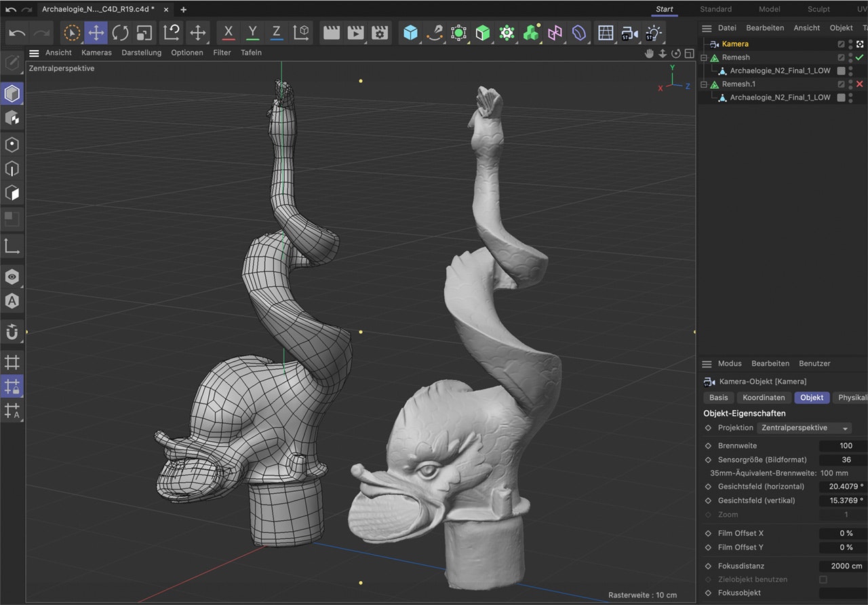Tick the Zielobjekt benutzen checkbox
This screenshot has width=868, height=605.
[x=823, y=579]
